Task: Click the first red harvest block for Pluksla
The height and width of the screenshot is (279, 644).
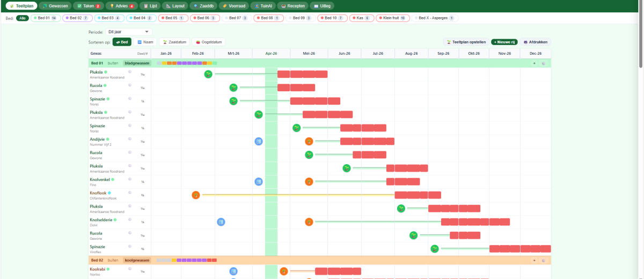Action: coord(283,74)
